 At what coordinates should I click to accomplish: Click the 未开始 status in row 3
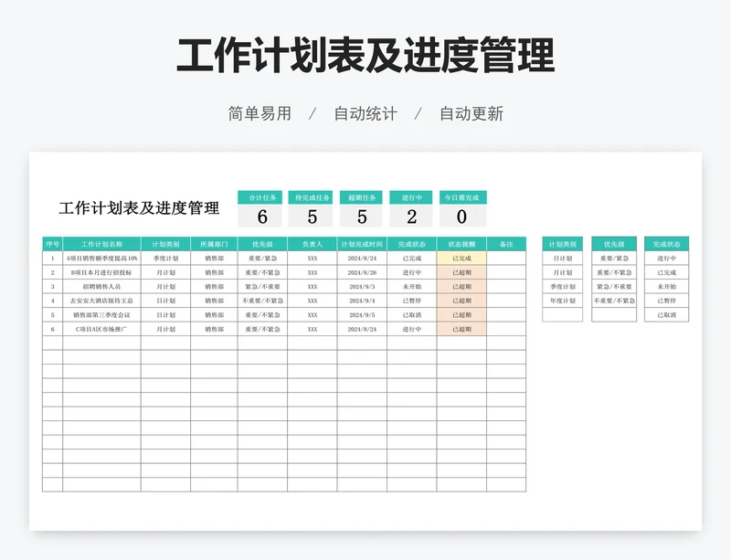[x=412, y=286]
